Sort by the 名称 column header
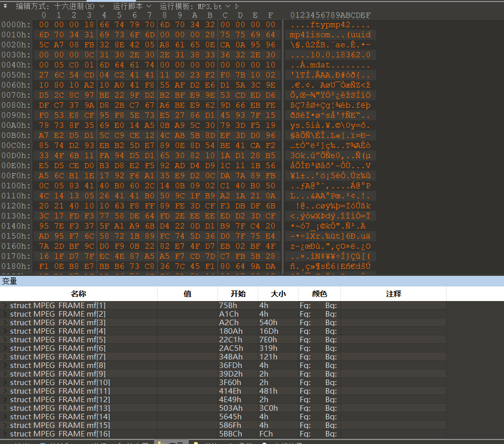 coord(79,294)
